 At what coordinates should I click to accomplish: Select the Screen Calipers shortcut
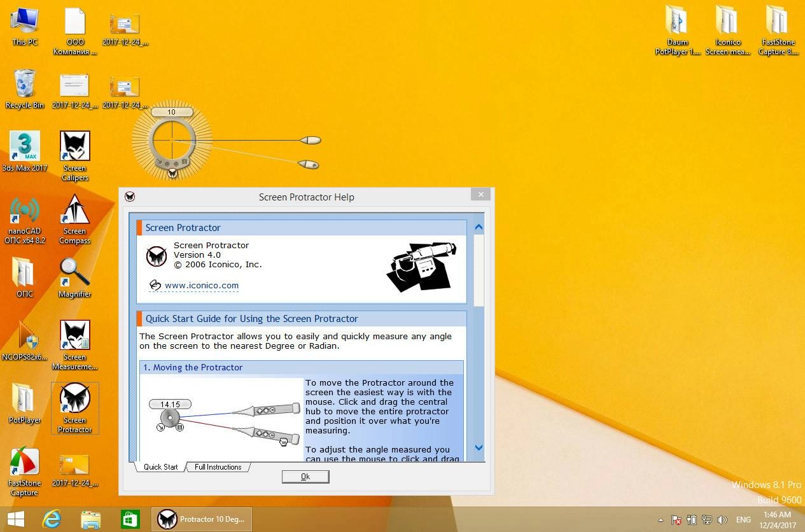click(x=75, y=156)
